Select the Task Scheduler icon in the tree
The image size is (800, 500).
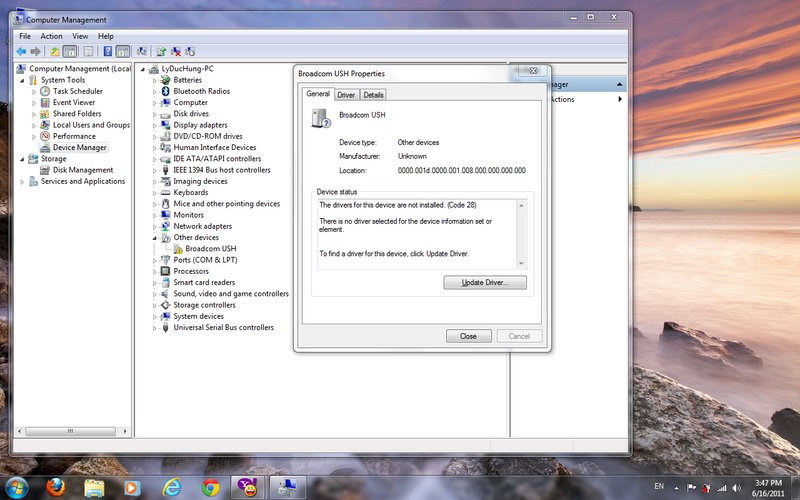pyautogui.click(x=45, y=91)
